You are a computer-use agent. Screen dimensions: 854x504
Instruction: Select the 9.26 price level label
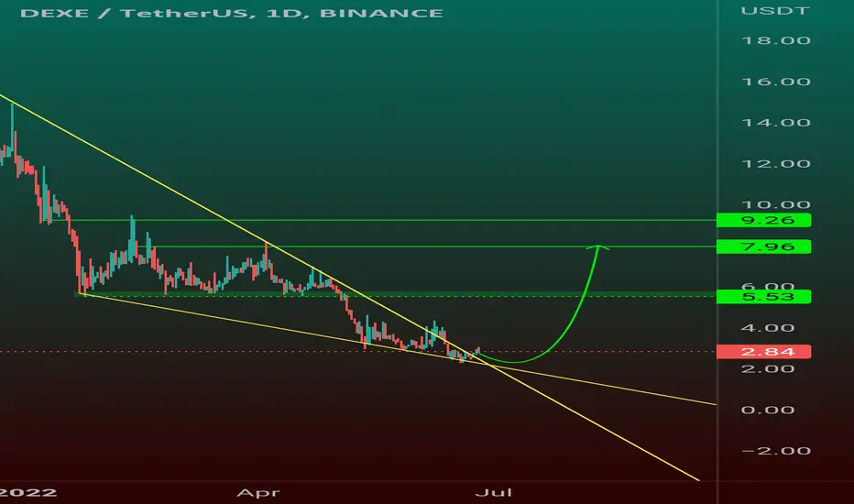click(763, 220)
